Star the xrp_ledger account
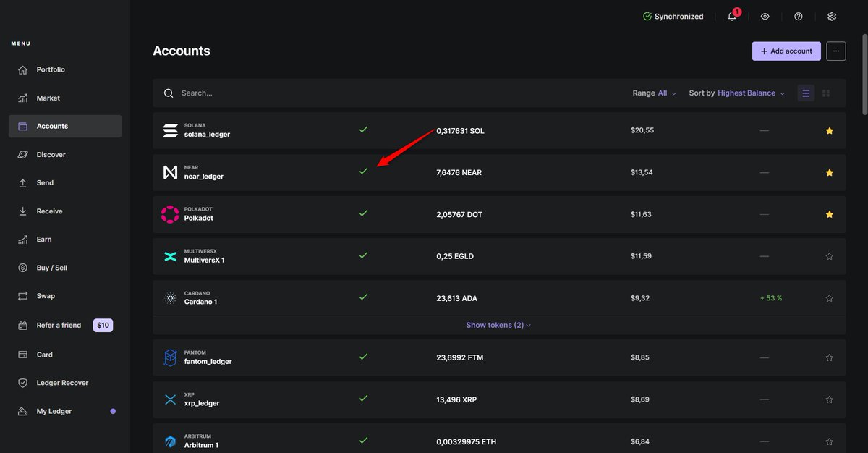 tap(830, 399)
